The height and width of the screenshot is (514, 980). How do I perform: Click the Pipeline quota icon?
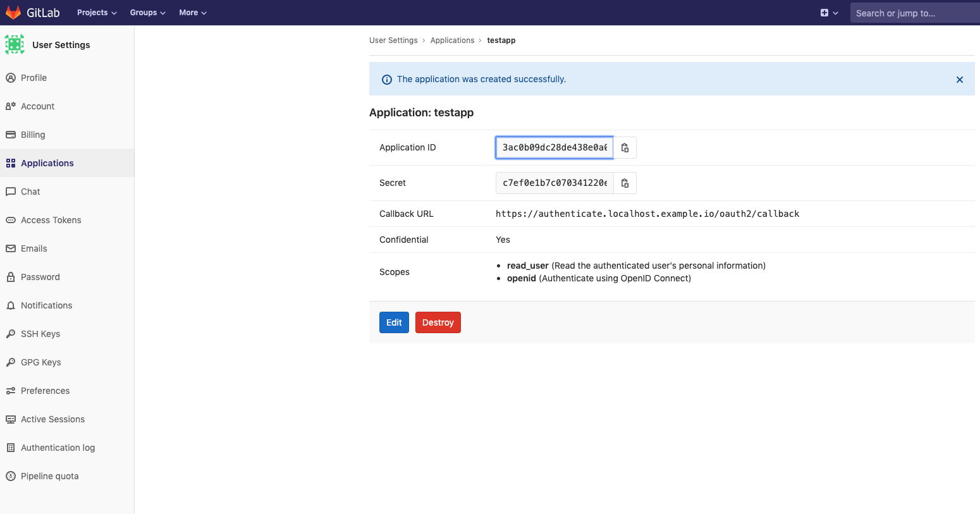coord(11,476)
